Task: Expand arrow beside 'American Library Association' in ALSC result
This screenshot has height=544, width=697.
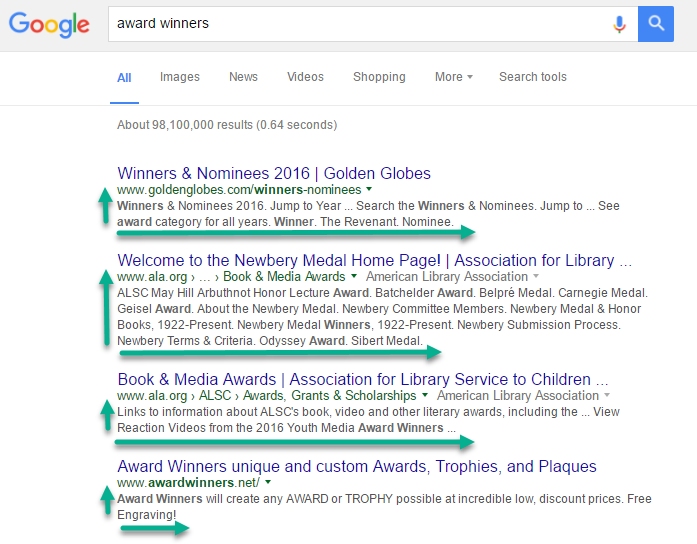Action: click(x=607, y=395)
